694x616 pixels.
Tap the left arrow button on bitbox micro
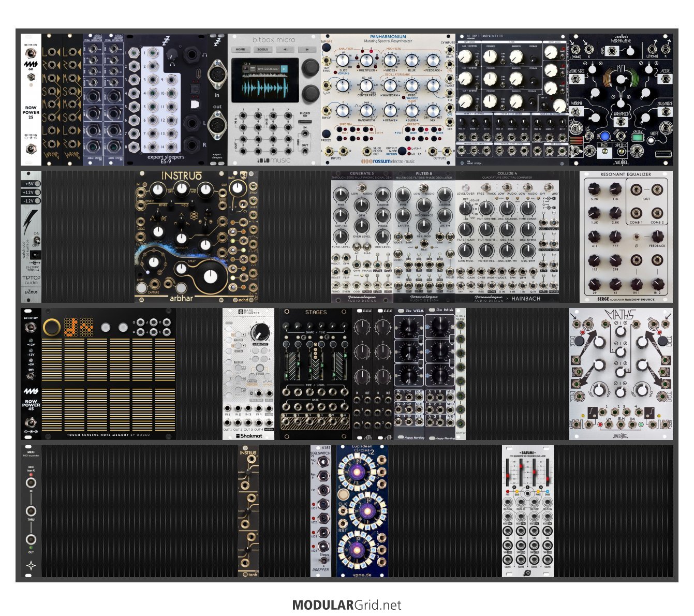coord(285,50)
